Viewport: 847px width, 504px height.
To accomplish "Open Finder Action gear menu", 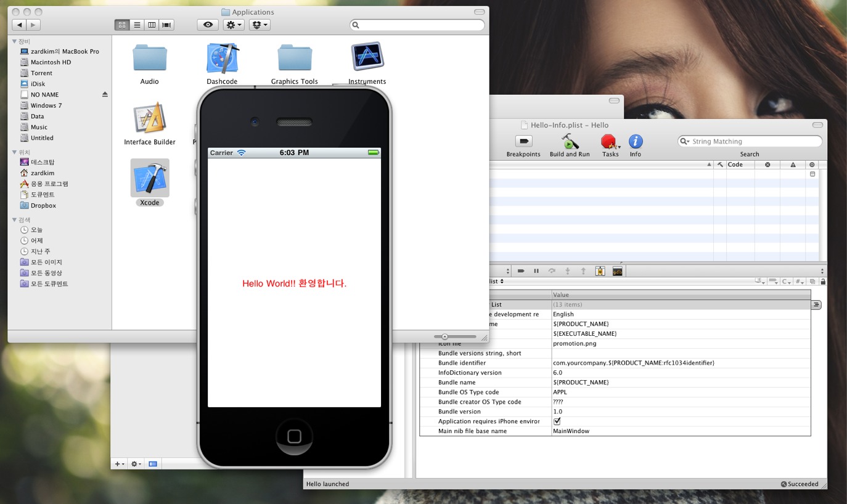I will pyautogui.click(x=234, y=25).
